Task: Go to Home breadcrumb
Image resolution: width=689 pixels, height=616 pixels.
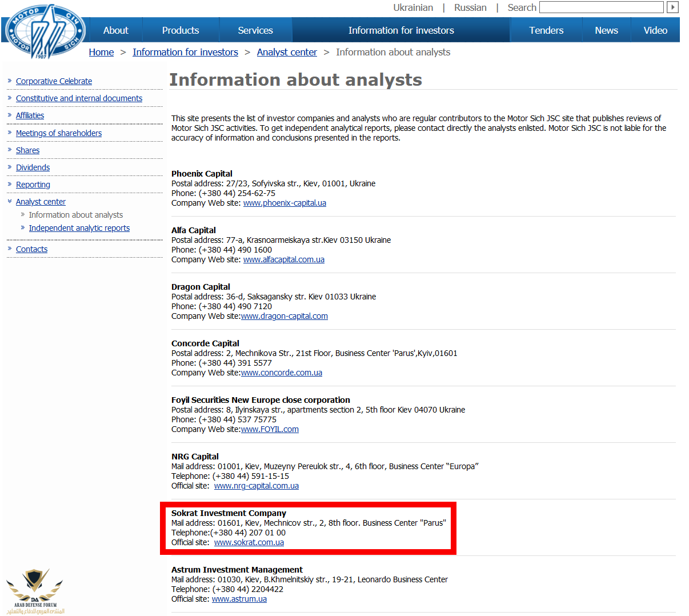Action: coord(101,52)
